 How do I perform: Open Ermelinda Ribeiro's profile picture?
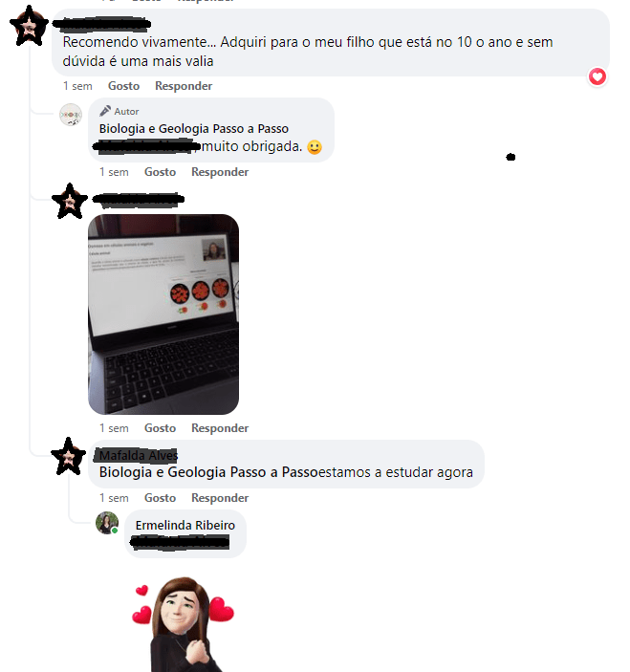click(x=107, y=523)
